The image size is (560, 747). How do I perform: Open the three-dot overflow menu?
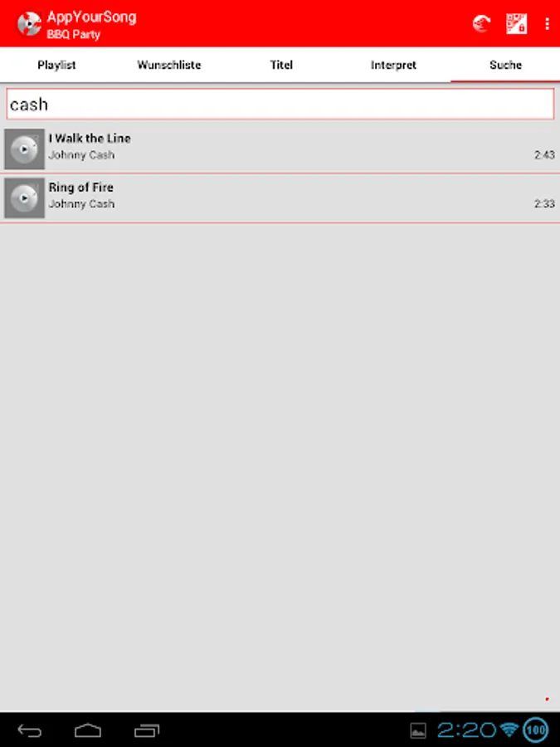tap(547, 23)
